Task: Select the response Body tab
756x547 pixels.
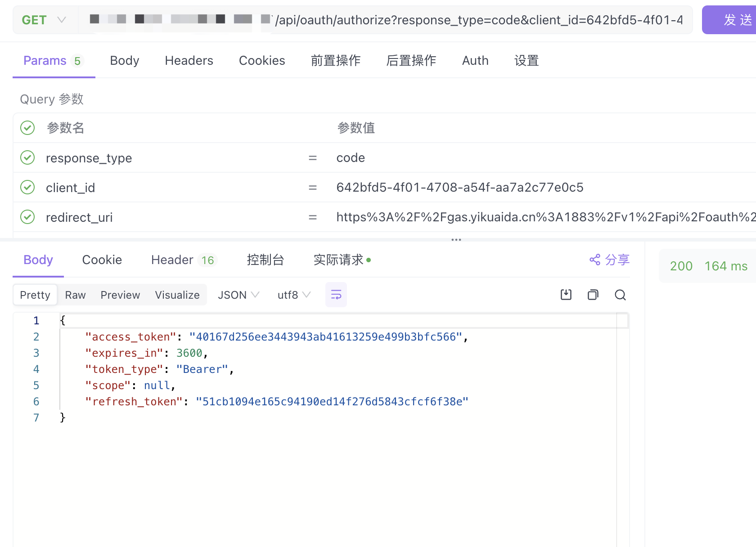Action: 38,260
